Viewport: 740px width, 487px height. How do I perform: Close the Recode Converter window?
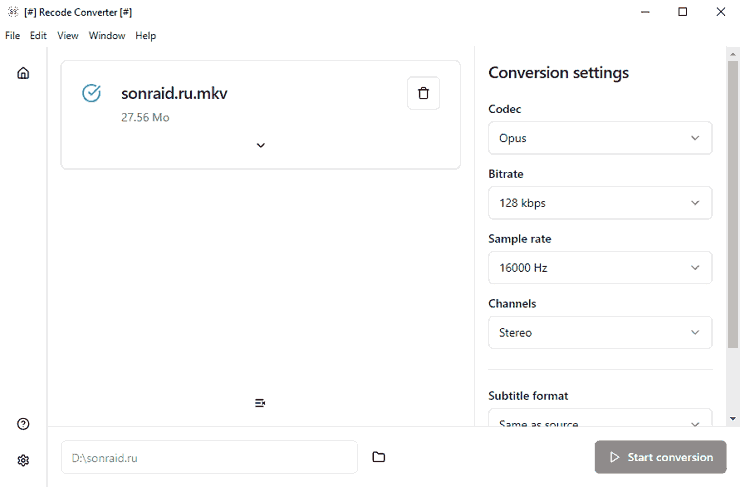point(720,12)
